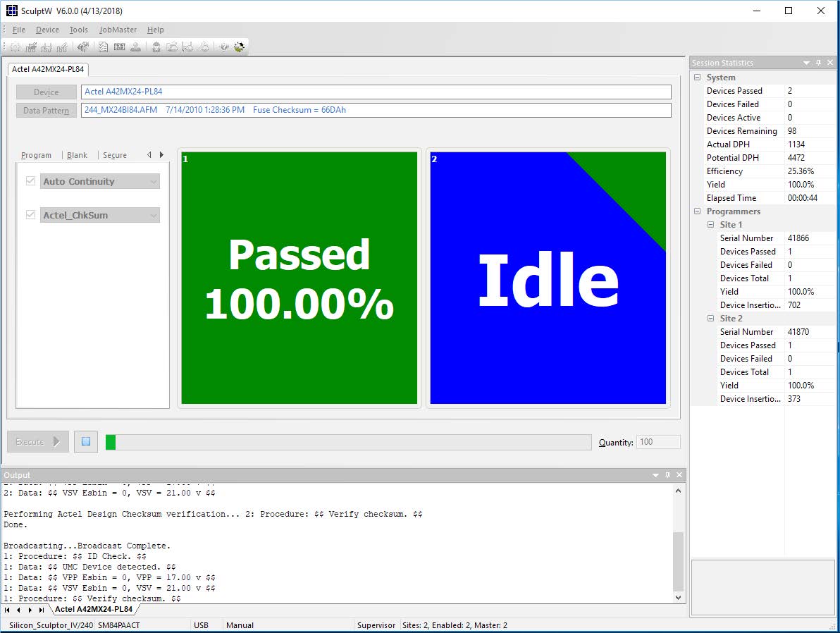Open the File menu
Viewport: 840px width, 633px height.
coord(19,30)
